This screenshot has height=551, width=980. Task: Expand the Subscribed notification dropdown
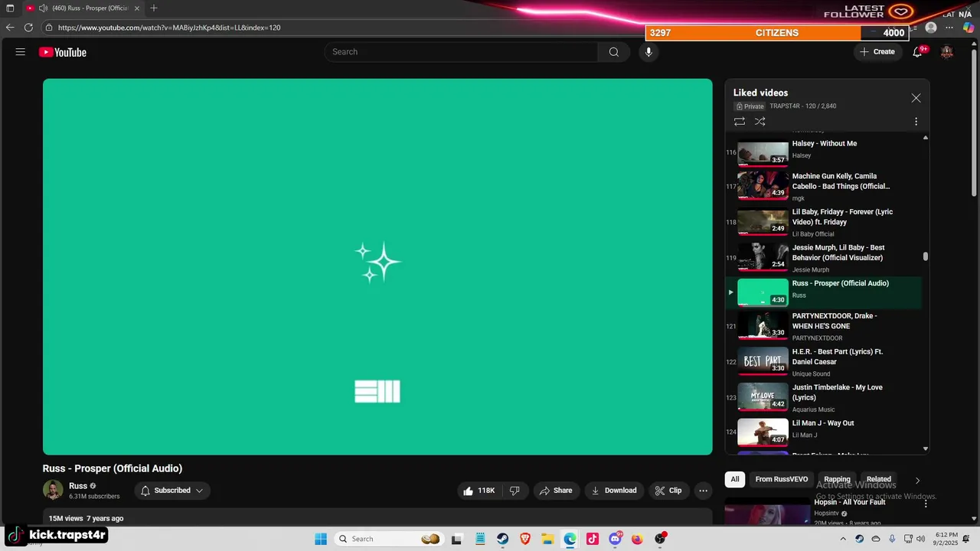(172, 491)
